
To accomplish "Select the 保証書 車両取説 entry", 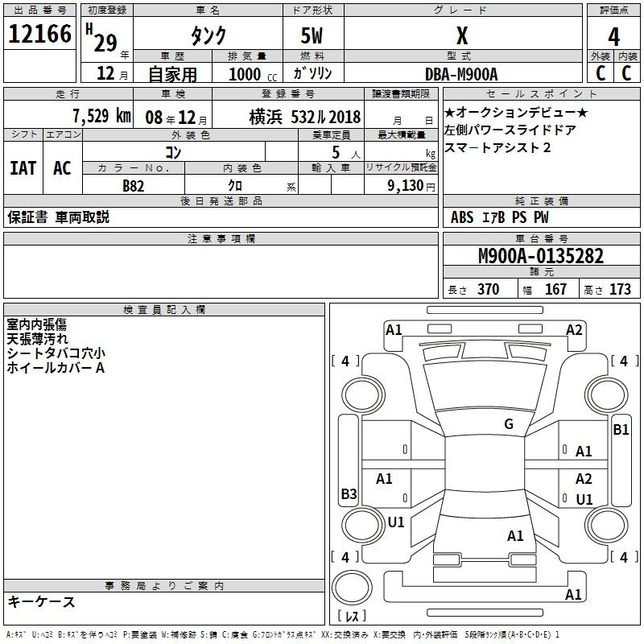I will coord(58,217).
